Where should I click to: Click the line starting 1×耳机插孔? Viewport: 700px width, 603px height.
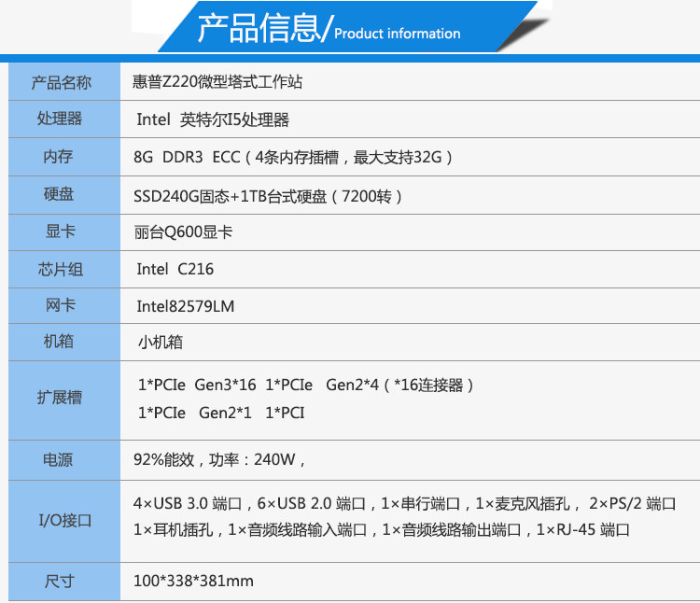click(x=381, y=530)
